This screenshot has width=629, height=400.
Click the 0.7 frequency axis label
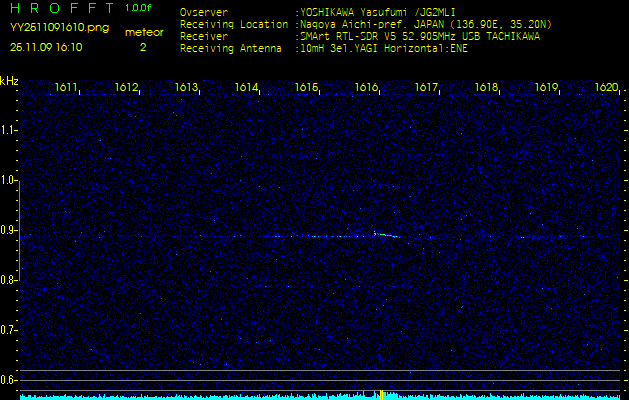(9, 329)
